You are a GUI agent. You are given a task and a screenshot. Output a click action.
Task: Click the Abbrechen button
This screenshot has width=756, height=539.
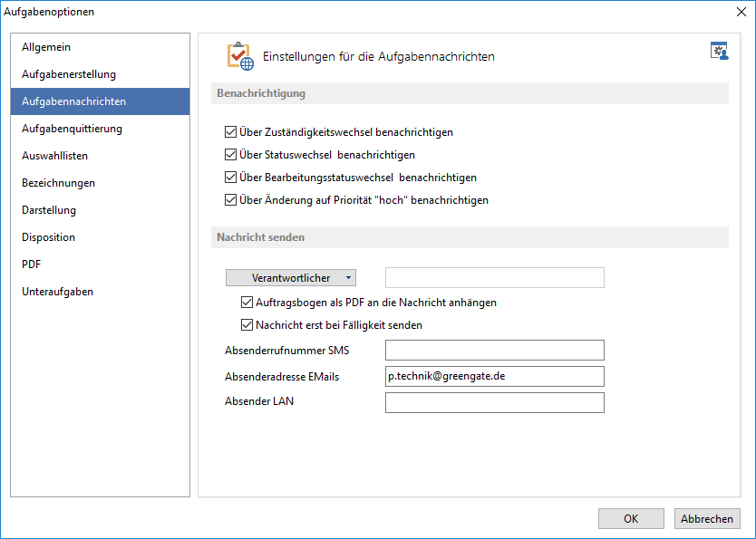(707, 519)
